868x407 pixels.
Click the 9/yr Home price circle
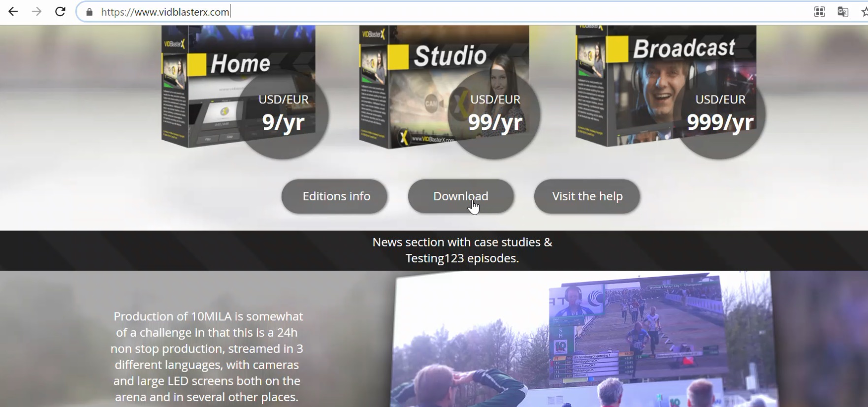tap(284, 114)
